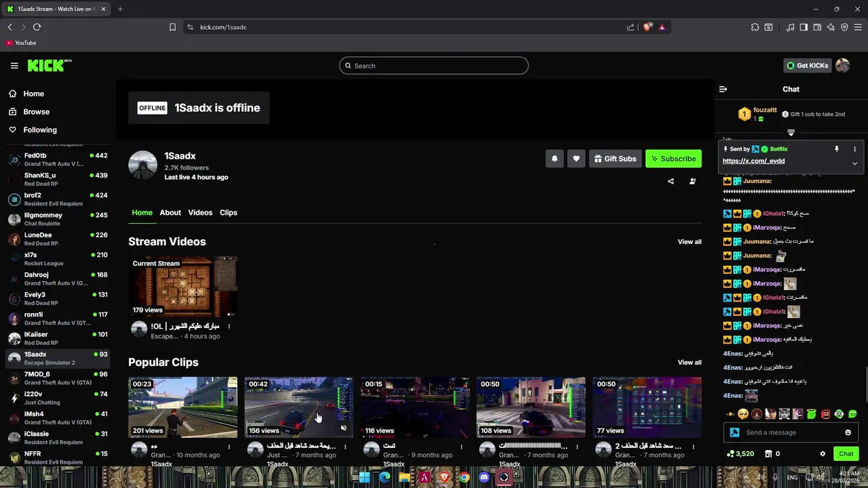The image size is (868, 488).
Task: Click the Kick search field
Action: click(434, 66)
